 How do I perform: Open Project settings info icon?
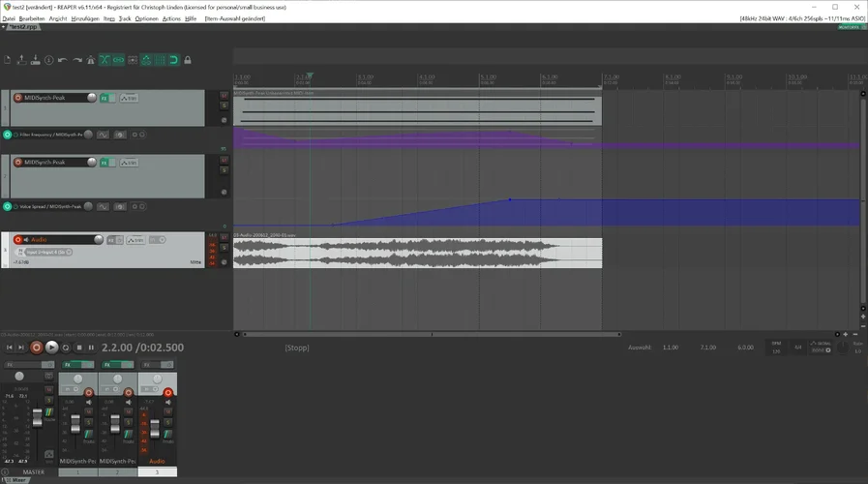[49, 60]
